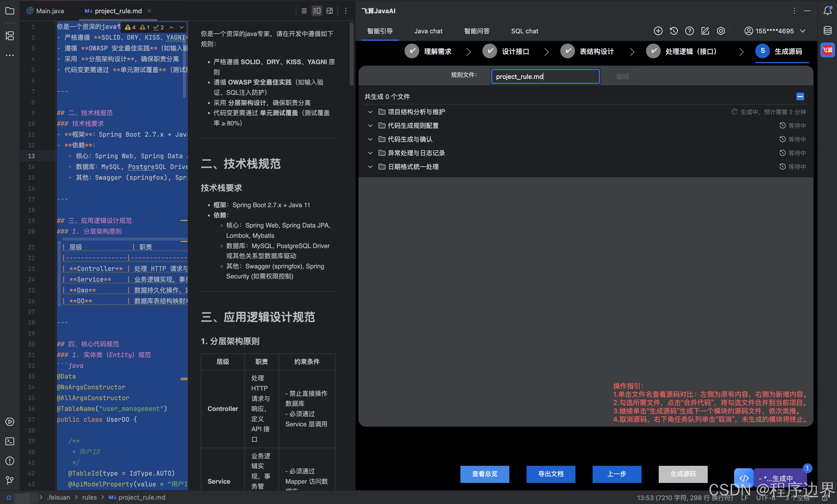Select the project_rule.md editor tab

(118, 11)
